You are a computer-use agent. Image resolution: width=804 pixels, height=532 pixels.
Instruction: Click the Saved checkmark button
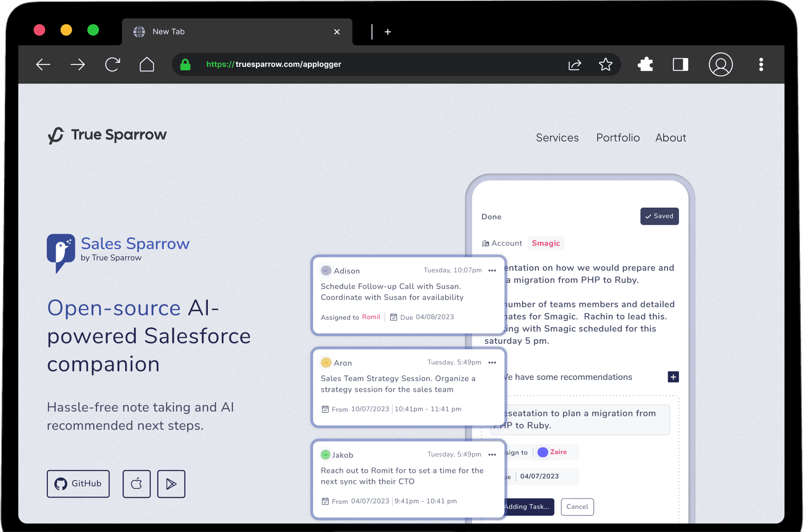(659, 216)
